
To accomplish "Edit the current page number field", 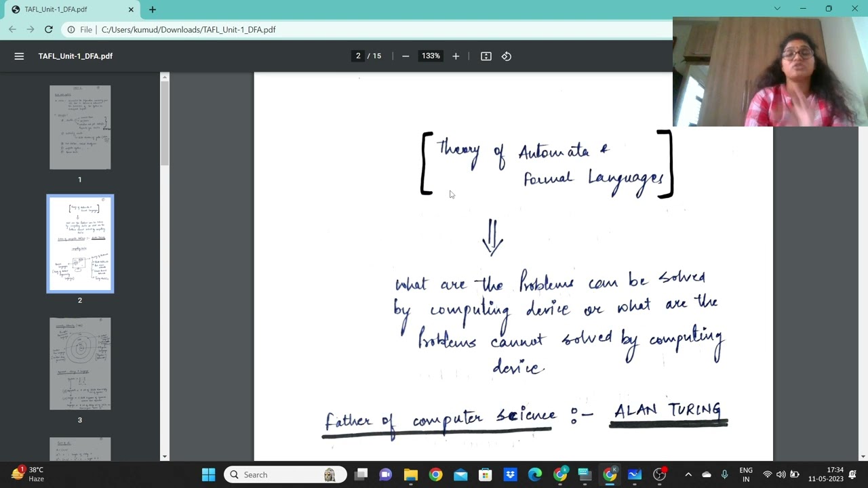I will (x=358, y=56).
